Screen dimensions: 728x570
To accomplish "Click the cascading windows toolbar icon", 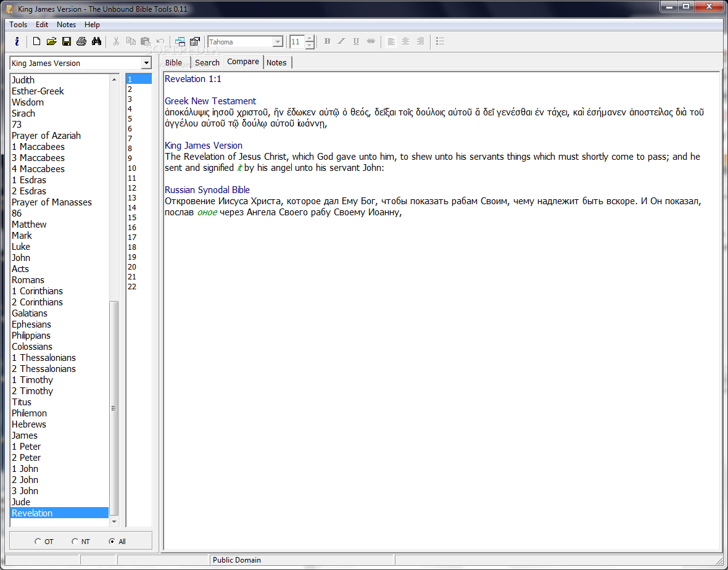I will [180, 41].
